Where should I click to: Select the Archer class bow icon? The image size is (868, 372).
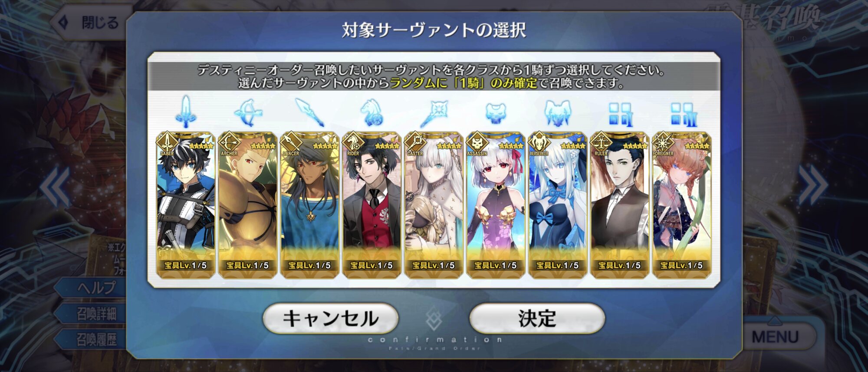(248, 112)
